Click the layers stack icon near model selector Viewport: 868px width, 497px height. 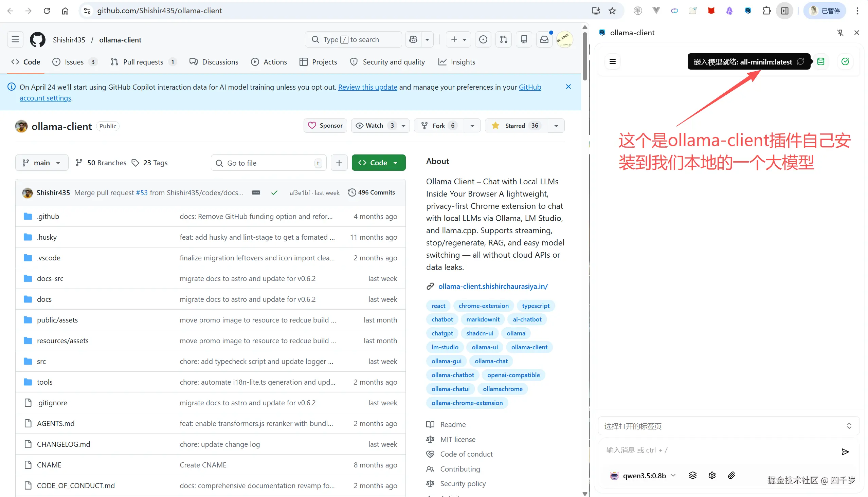click(692, 475)
